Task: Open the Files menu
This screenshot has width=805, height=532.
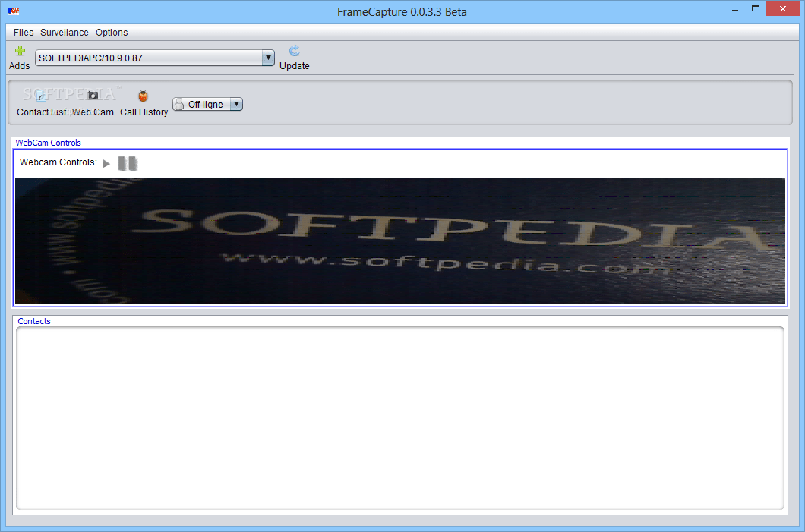Action: [23, 33]
